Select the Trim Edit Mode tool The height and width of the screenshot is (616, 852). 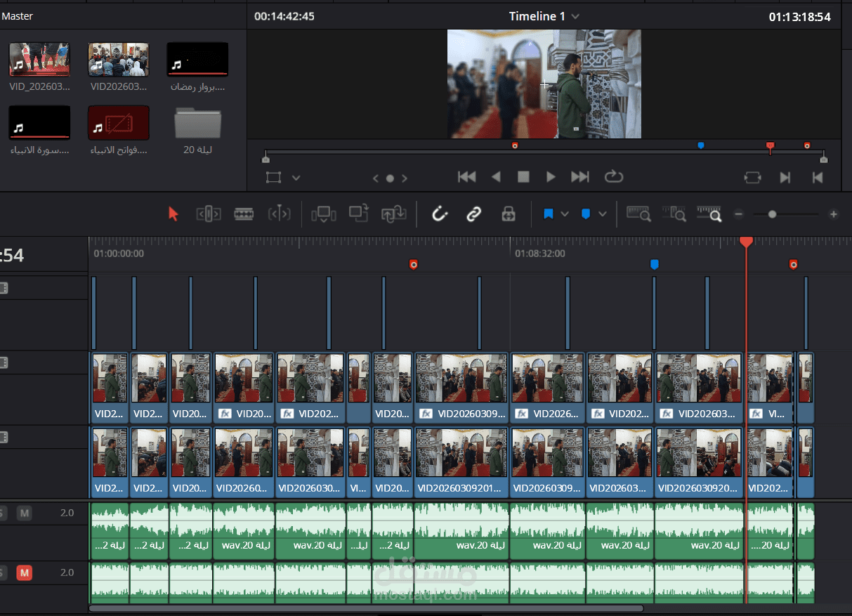[209, 214]
